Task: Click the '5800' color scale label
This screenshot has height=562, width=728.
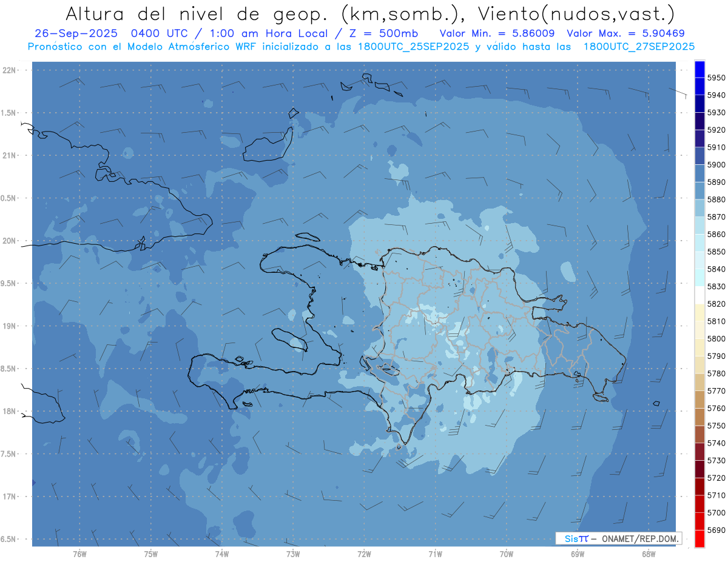Action: coord(716,338)
